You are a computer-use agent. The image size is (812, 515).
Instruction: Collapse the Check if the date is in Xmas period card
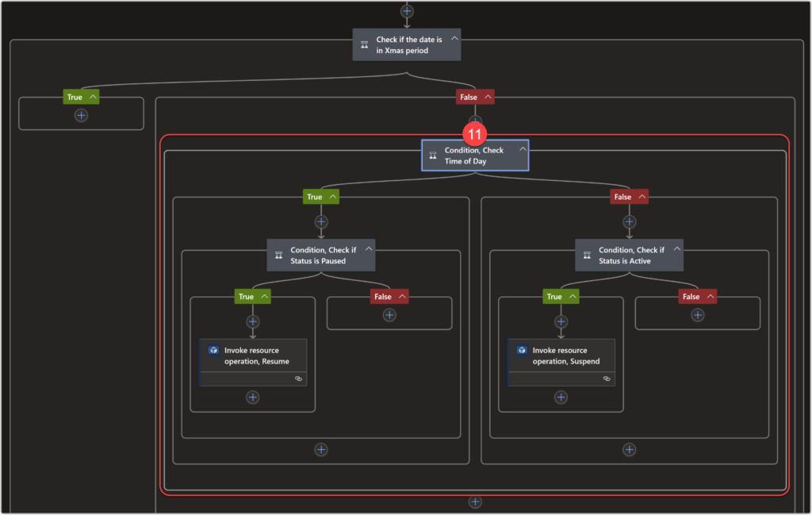(454, 37)
